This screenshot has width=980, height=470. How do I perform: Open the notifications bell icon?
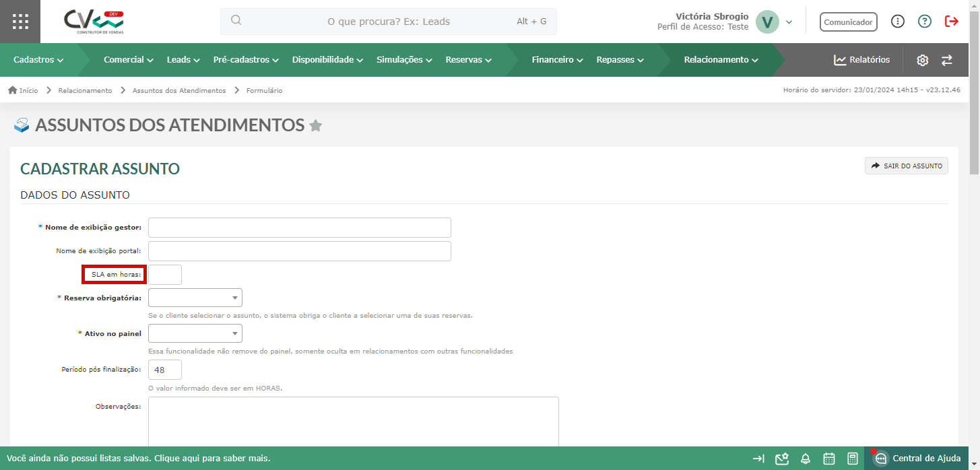click(x=806, y=459)
